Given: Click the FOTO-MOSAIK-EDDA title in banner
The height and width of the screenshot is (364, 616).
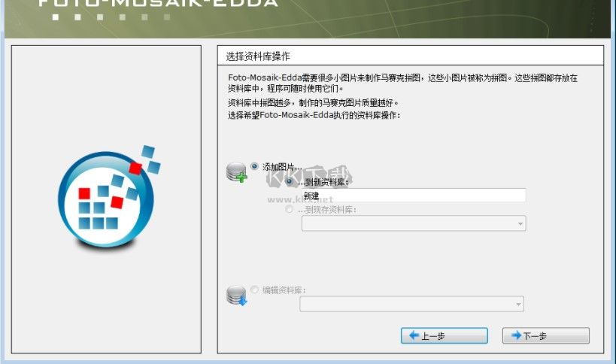Looking at the screenshot, I should pos(158,3).
